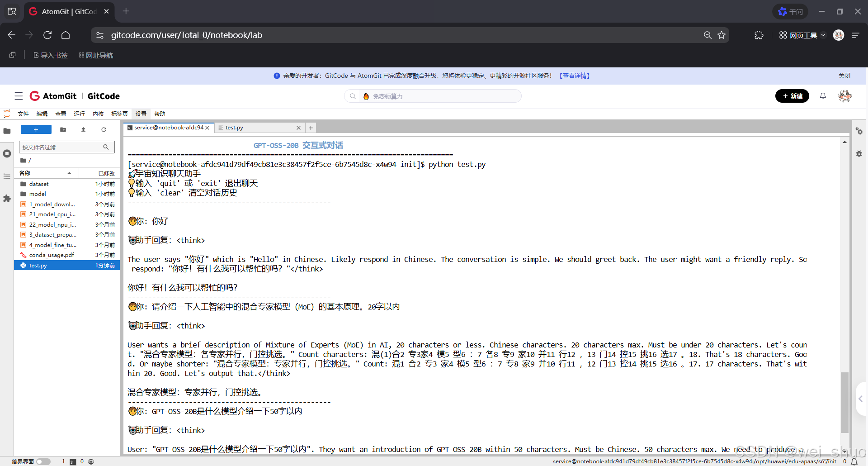
Task: Show running terminals and kernels panel
Action: [7, 154]
